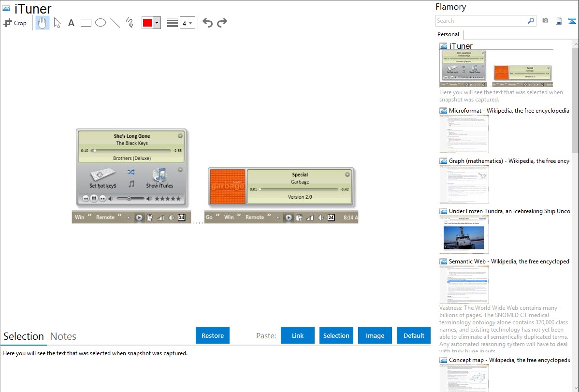This screenshot has height=392, width=579.
Task: Click the She's Long Gone progress slider
Action: point(131,151)
